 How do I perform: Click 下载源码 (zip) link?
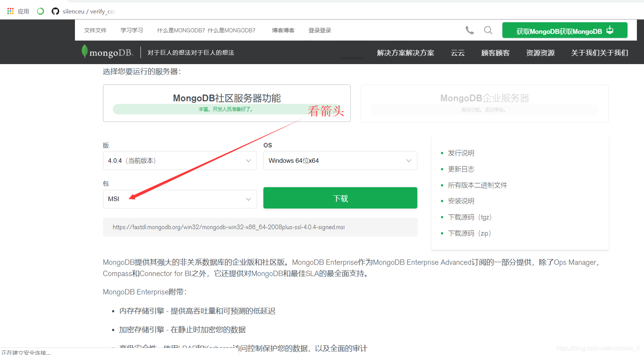(x=470, y=233)
